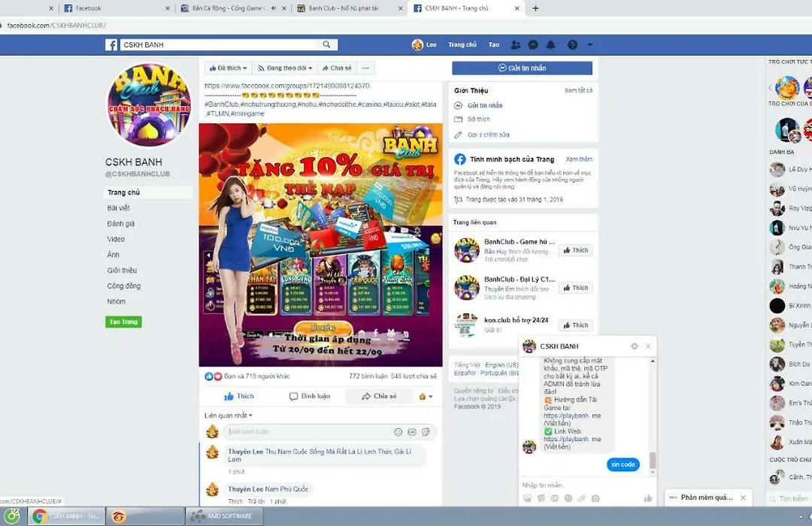812x526 pixels.
Task: Click the hashtag #BanhClub in the post
Action: coord(222,104)
